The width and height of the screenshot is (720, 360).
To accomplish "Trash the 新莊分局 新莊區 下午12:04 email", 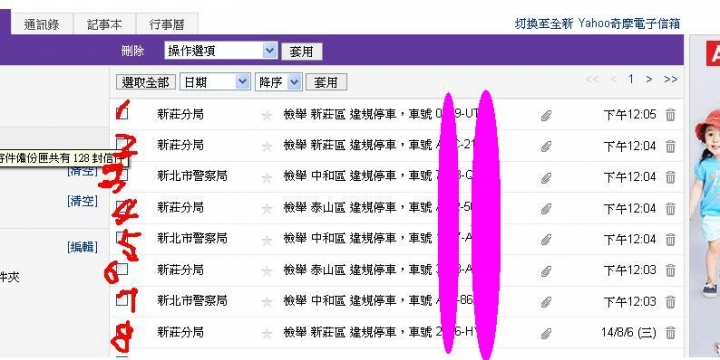I will [x=670, y=146].
